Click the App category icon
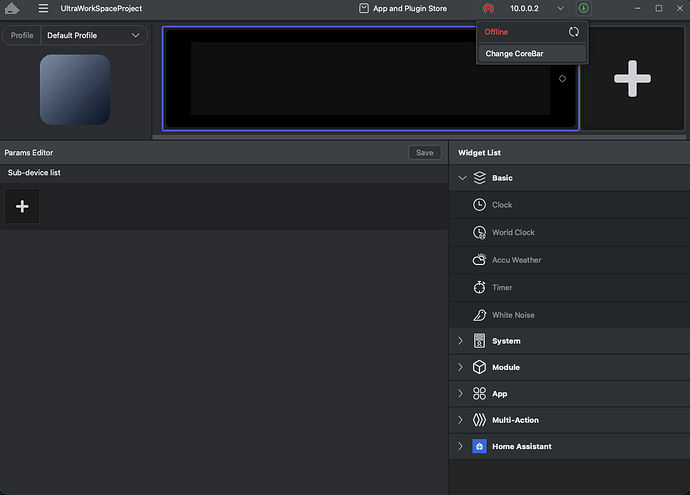The width and height of the screenshot is (690, 495). pyautogui.click(x=479, y=393)
